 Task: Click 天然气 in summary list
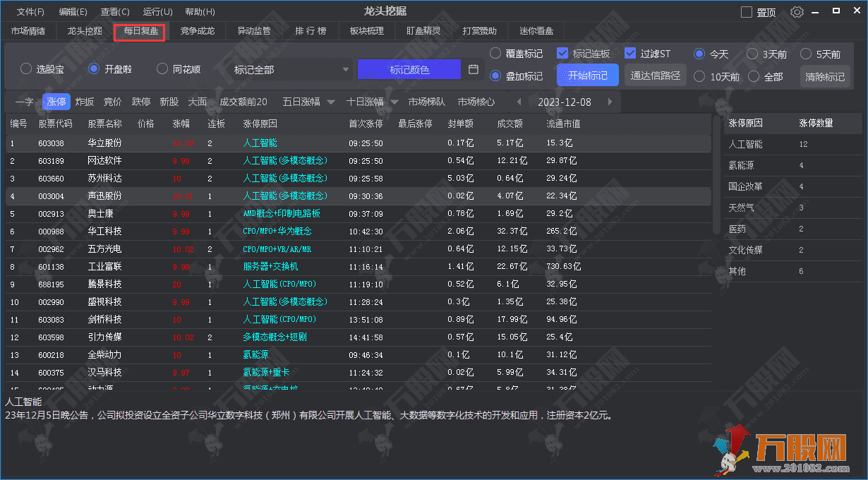point(741,208)
